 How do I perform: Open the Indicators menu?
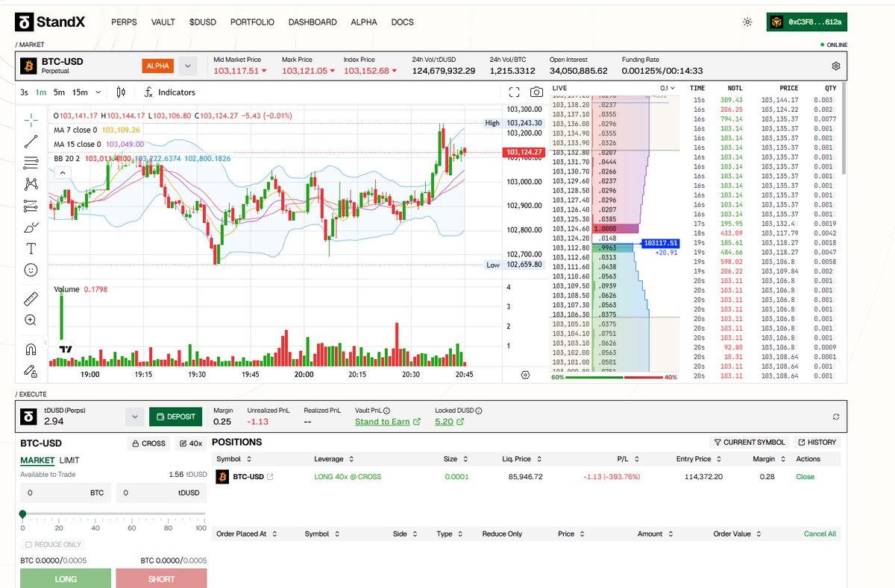tap(170, 92)
